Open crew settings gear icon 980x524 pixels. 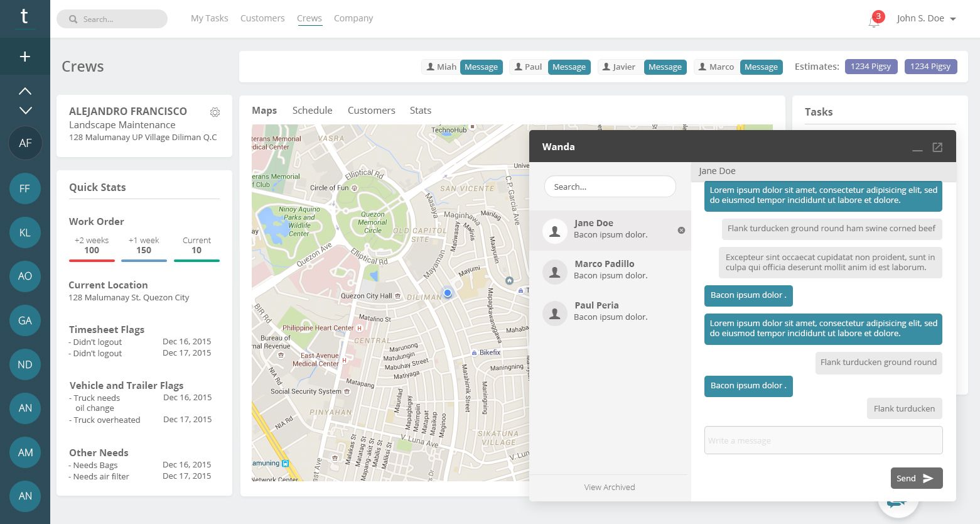(215, 112)
